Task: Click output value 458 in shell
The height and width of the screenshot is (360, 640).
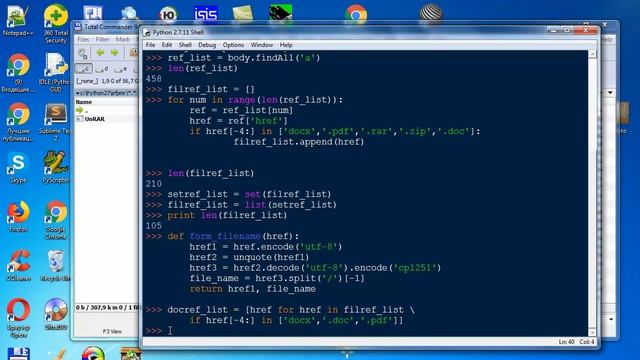Action: tap(153, 79)
